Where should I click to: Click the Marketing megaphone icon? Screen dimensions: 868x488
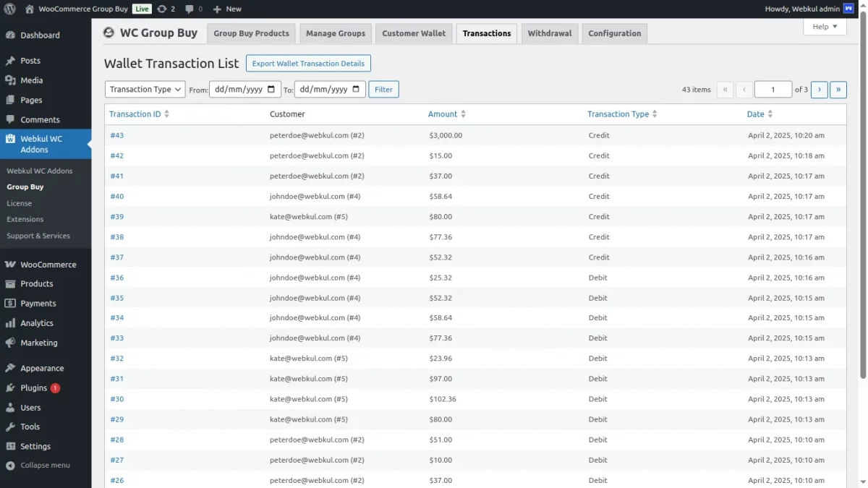(x=12, y=342)
